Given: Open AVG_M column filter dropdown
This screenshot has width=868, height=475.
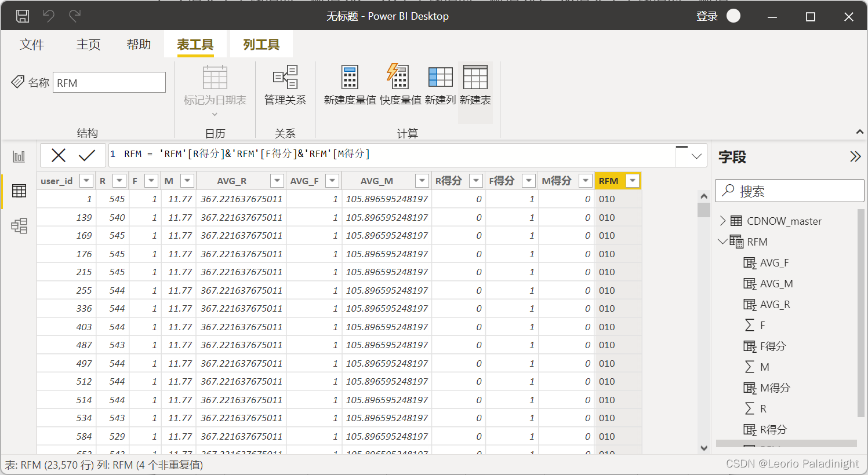Looking at the screenshot, I should (422, 181).
